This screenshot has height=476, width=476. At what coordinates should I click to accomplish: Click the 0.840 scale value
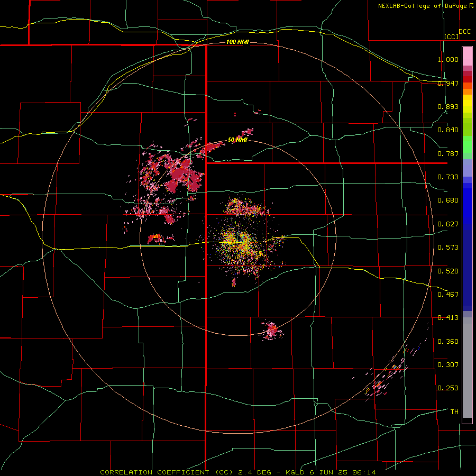click(448, 130)
